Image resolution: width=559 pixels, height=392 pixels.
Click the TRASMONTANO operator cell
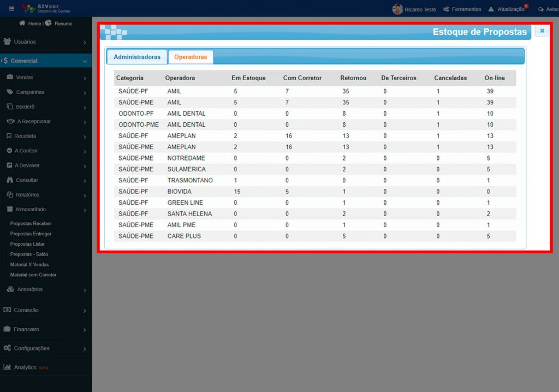coord(190,180)
